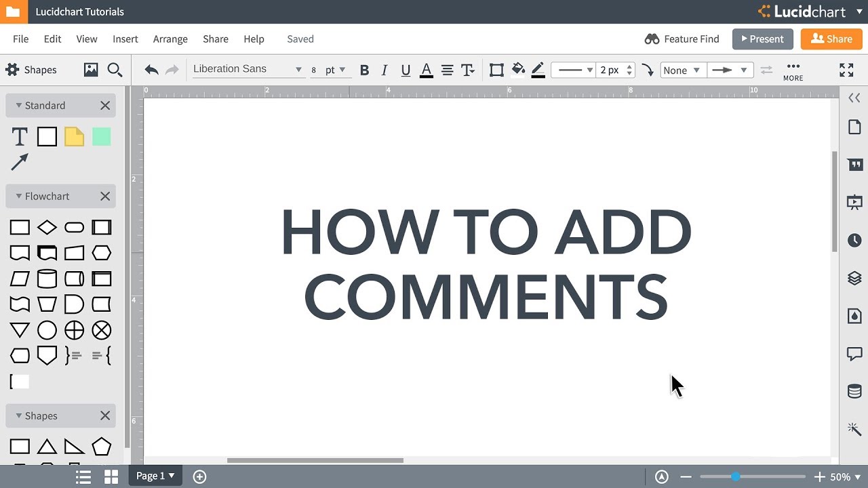Image resolution: width=868 pixels, height=488 pixels.
Task: Select the yellow Note shape
Action: (x=74, y=137)
